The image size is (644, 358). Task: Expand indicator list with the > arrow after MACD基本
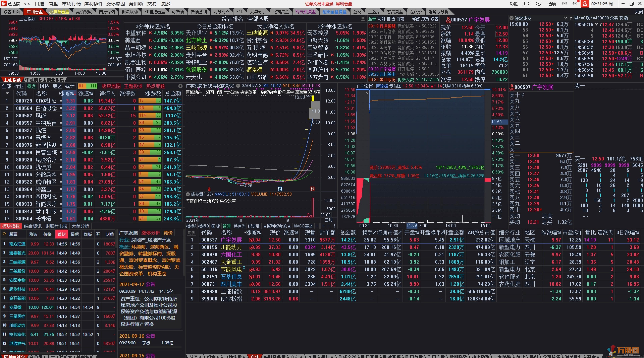[x=317, y=226]
